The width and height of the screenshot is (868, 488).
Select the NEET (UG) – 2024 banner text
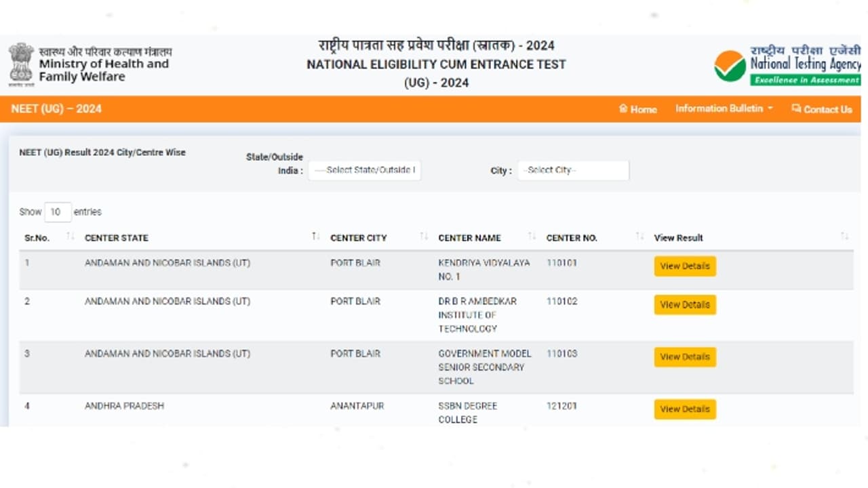tap(56, 108)
